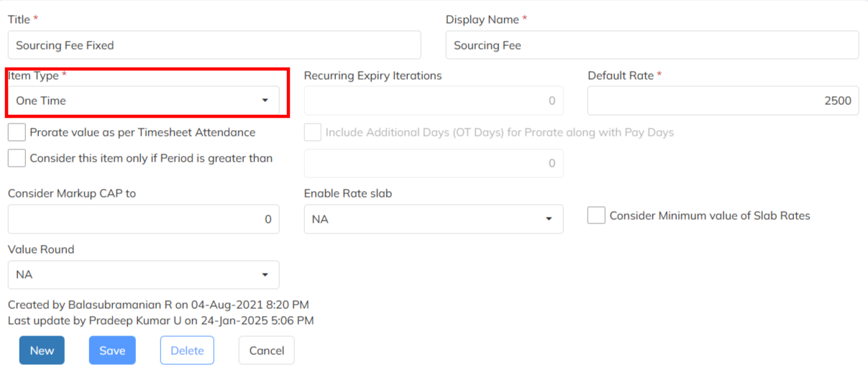Open the Value Round dropdown
The width and height of the screenshot is (868, 375).
click(143, 274)
